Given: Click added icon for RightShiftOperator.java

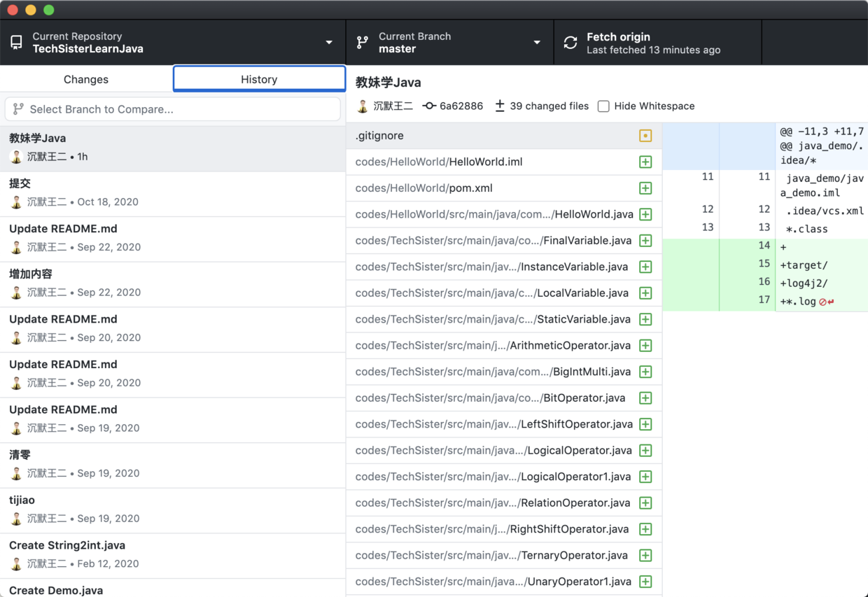Looking at the screenshot, I should 645,529.
